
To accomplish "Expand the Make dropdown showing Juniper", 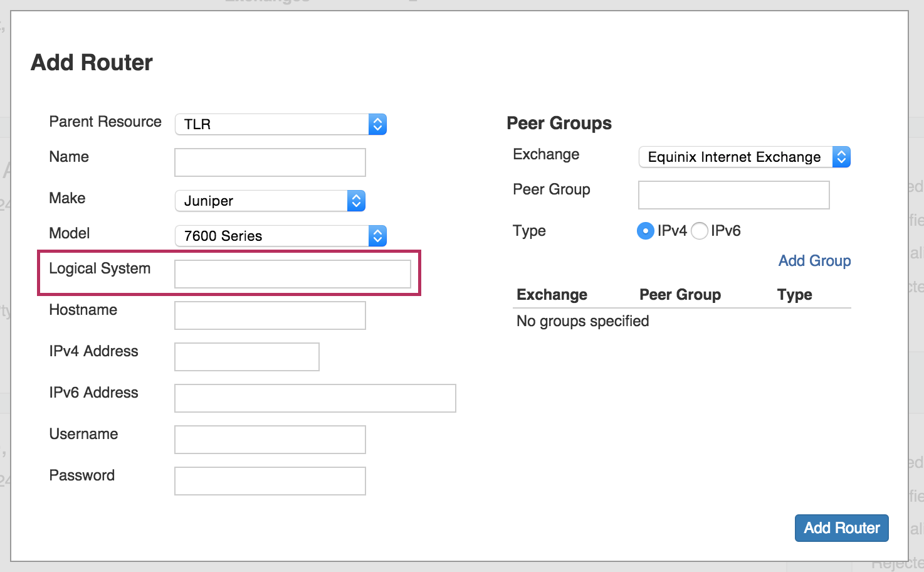I will [270, 201].
